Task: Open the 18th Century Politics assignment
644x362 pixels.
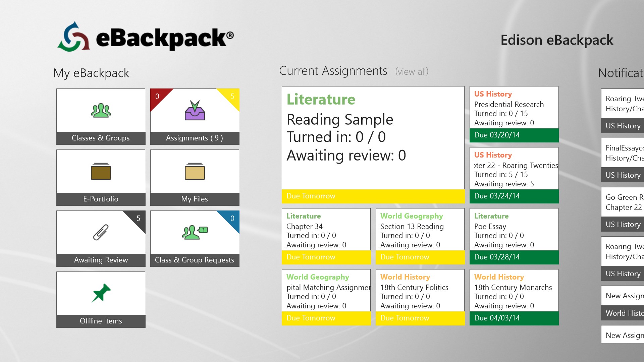Action: tap(420, 292)
